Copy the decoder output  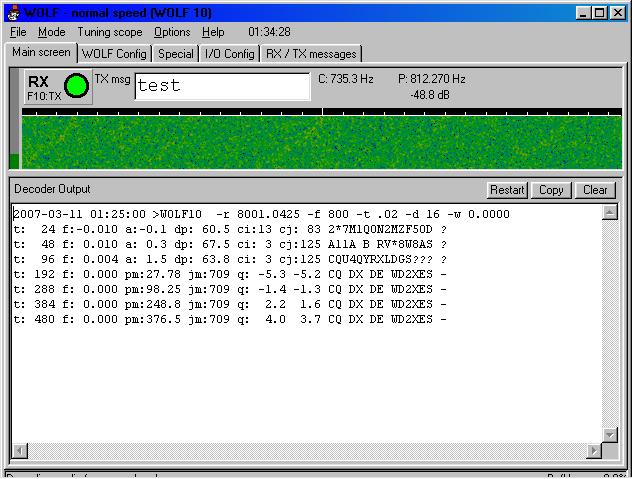tap(551, 190)
